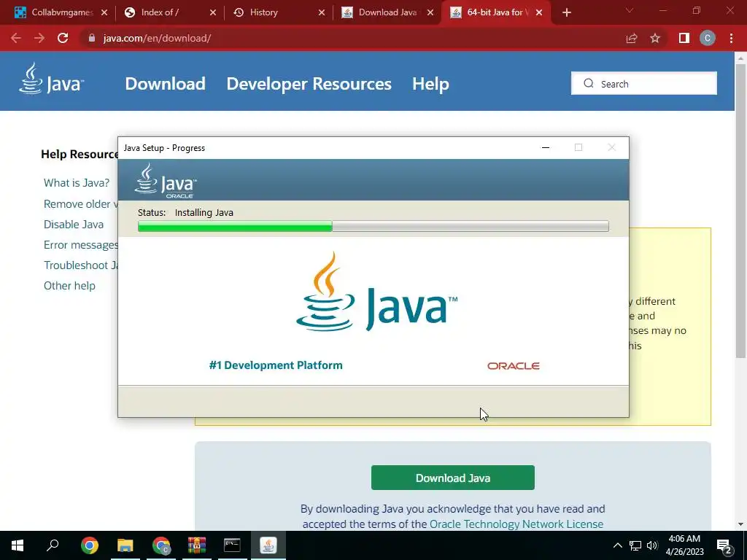Reload the page with the refresh icon
The height and width of the screenshot is (560, 747).
(x=63, y=38)
